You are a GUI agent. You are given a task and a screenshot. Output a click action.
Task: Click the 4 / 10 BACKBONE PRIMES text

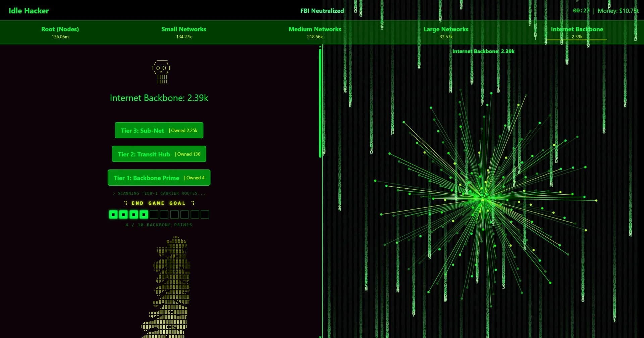(x=159, y=225)
